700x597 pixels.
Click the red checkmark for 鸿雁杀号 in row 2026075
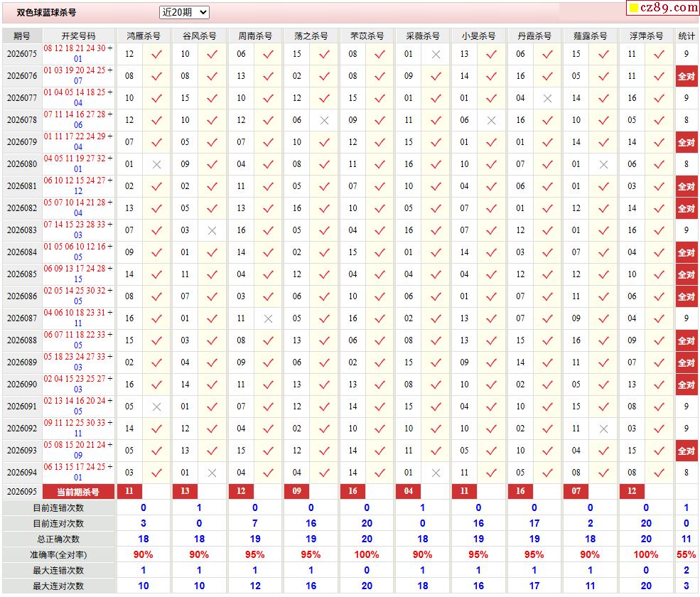pyautogui.click(x=156, y=54)
